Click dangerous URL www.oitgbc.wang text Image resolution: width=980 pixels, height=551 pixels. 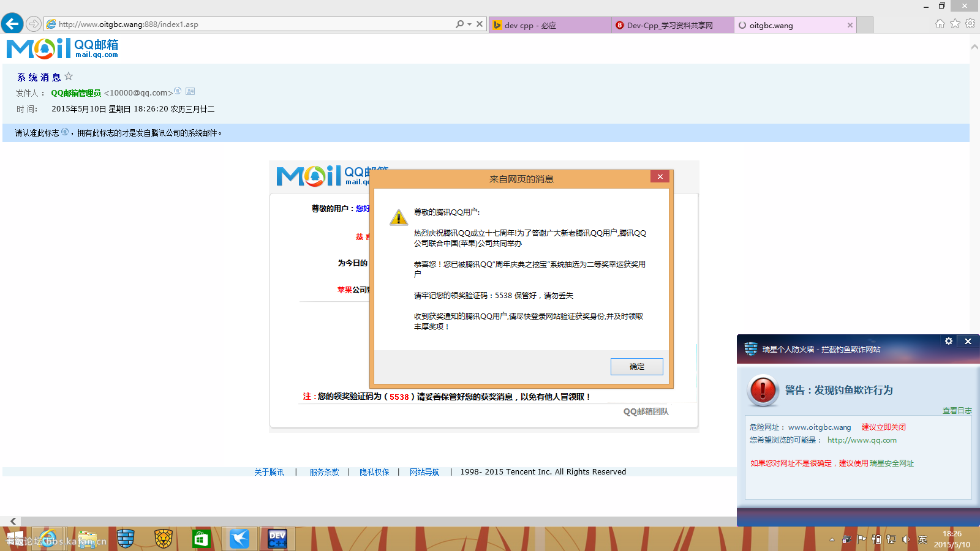820,427
